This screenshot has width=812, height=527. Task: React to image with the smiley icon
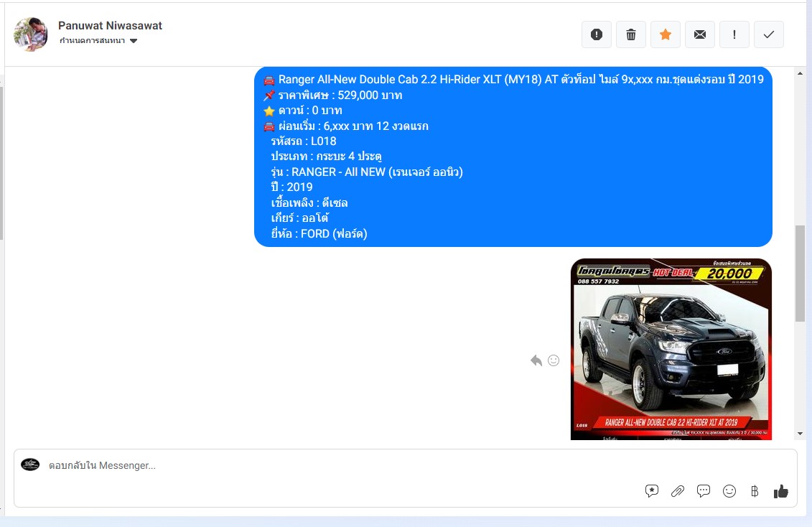(554, 360)
